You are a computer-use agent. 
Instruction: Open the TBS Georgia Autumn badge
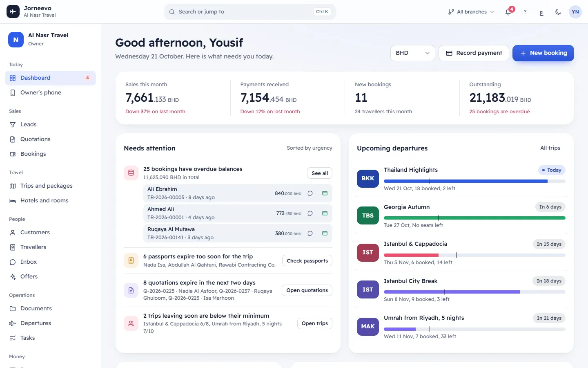click(368, 215)
